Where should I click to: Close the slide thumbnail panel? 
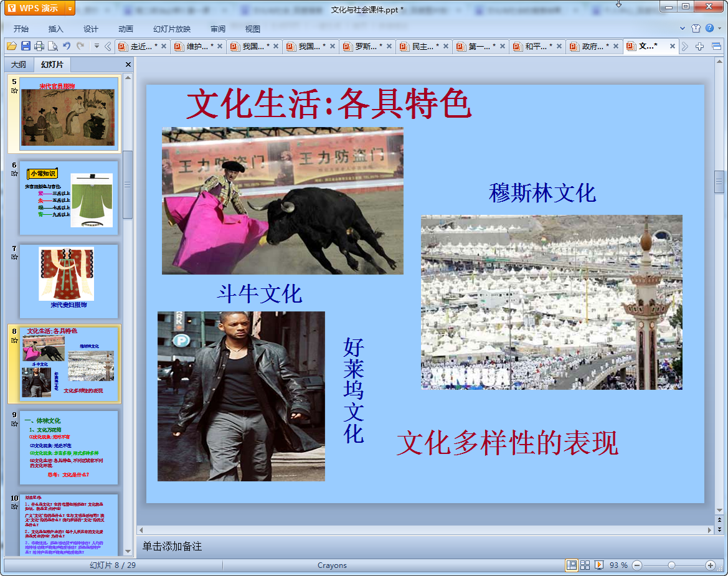[x=128, y=65]
